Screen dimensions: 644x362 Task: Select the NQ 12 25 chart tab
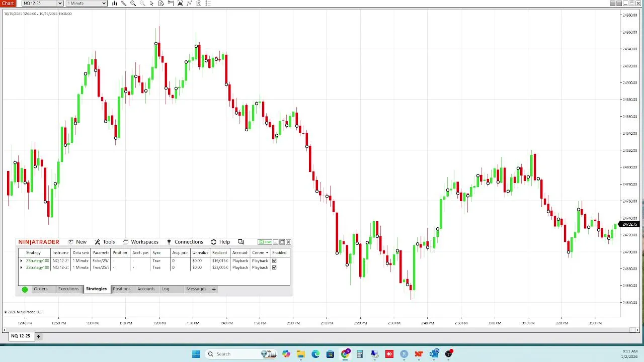(x=21, y=336)
